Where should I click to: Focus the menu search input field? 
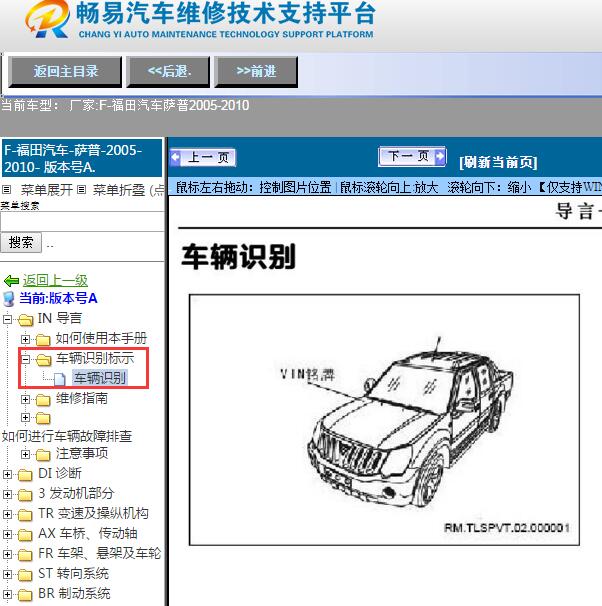click(82, 221)
